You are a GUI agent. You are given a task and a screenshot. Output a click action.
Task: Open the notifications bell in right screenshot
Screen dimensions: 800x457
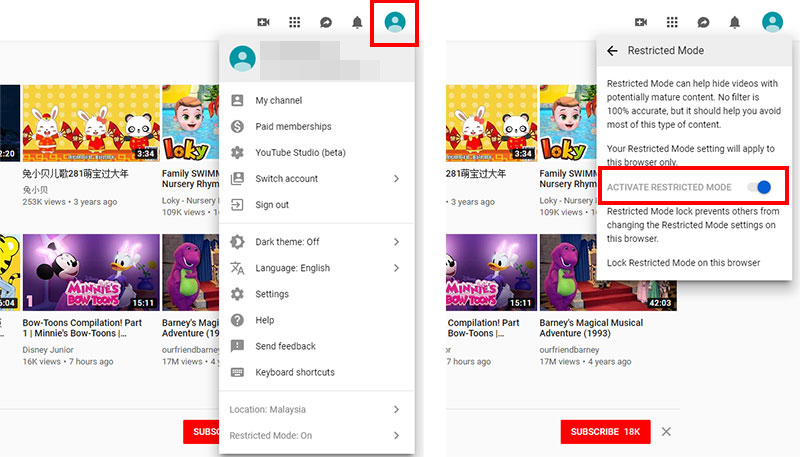[735, 22]
